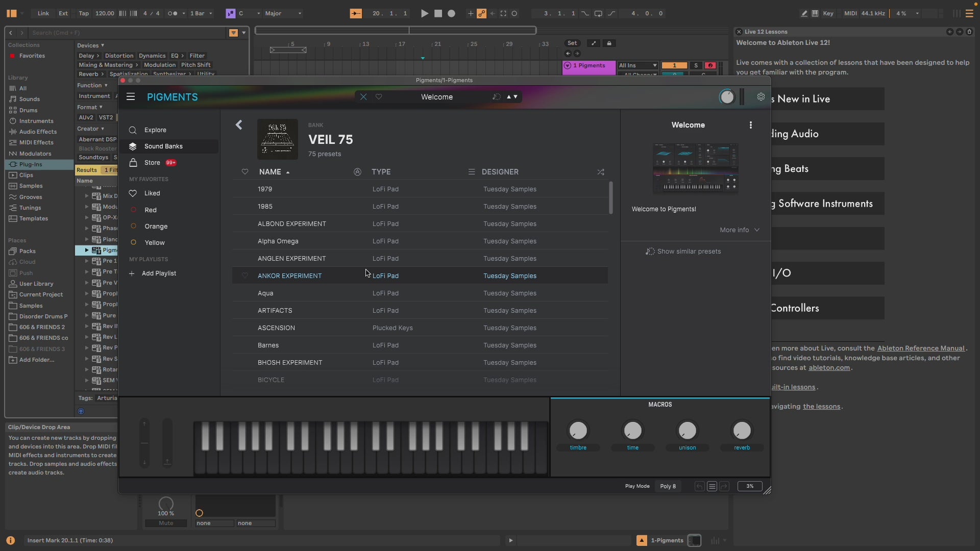The width and height of the screenshot is (980, 551).
Task: Favorite the ANKOR EXPERIMENT preset heart
Action: 245,275
